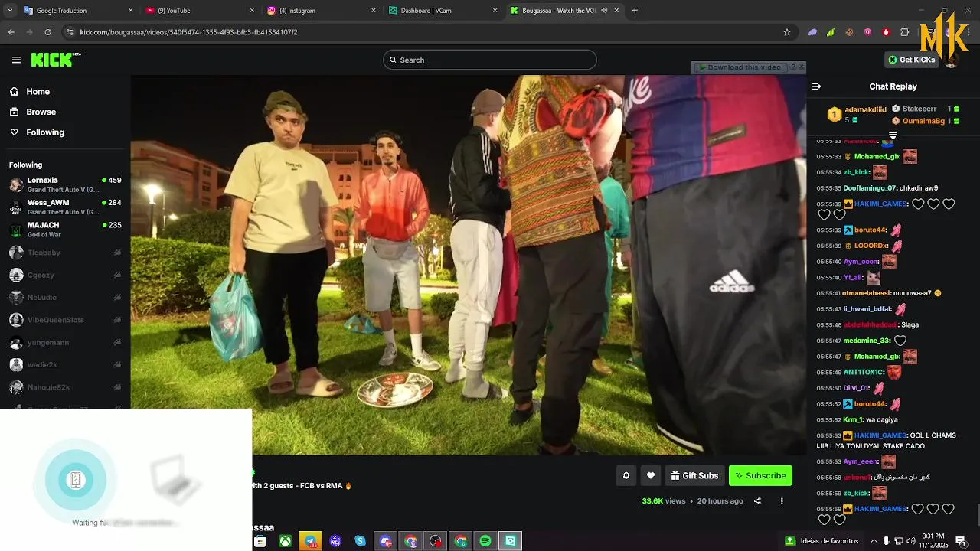Show hidden system tray icons

click(874, 541)
